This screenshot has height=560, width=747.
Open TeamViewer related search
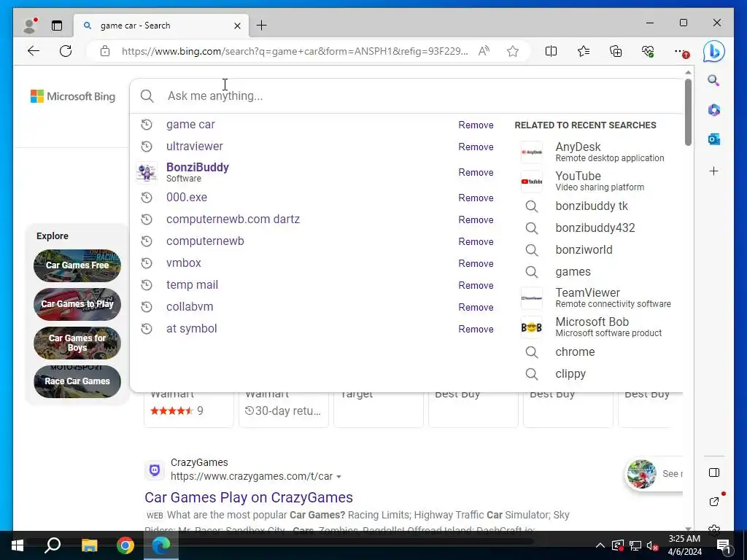(597, 297)
